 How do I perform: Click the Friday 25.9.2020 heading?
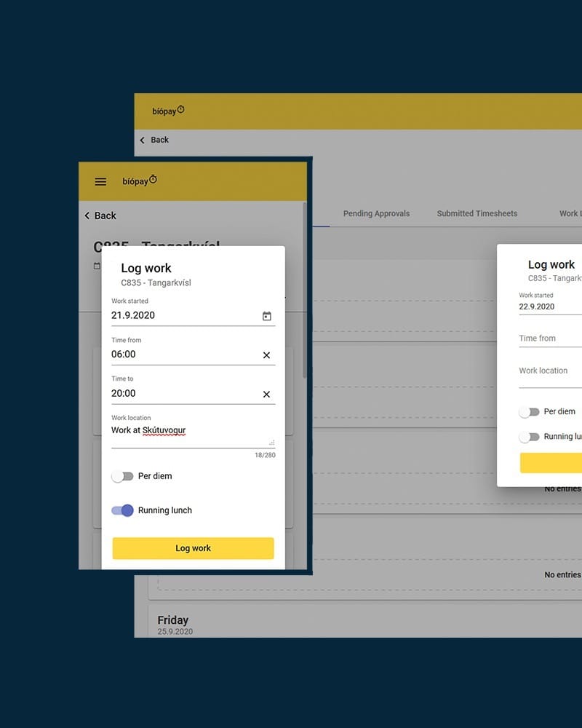(x=175, y=625)
